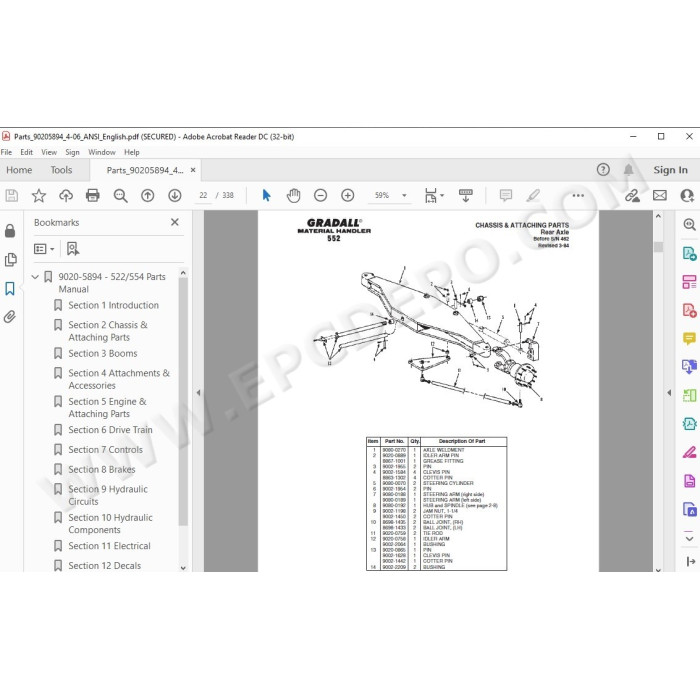Open Section 1 Introduction bookmark
Screen dimensions: 700x700
113,305
